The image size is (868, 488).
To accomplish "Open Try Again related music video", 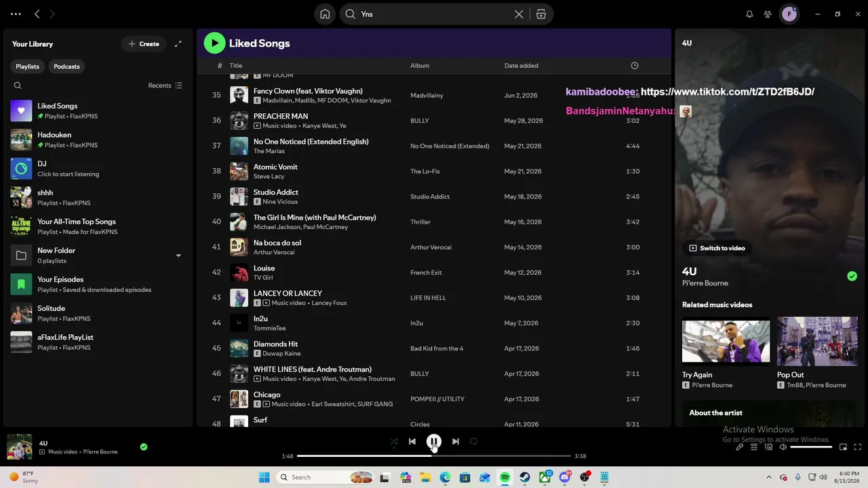I will point(726,354).
